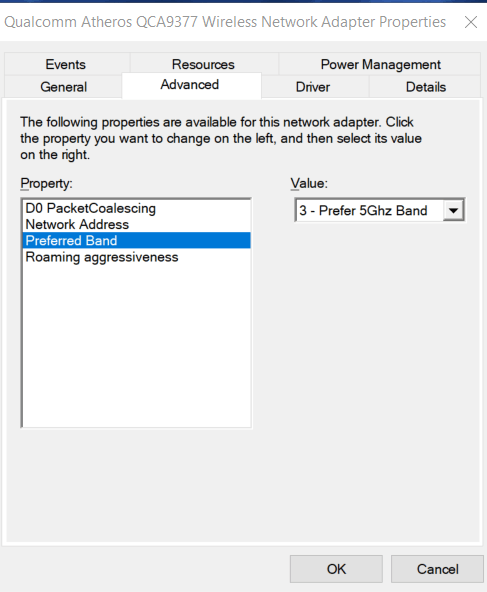Click Cancel to discard changes

[437, 569]
